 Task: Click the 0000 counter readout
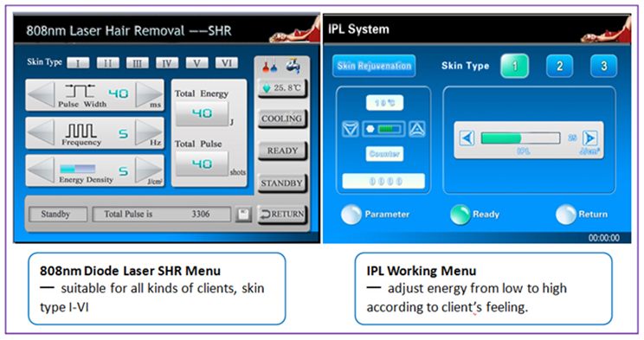[x=383, y=181]
